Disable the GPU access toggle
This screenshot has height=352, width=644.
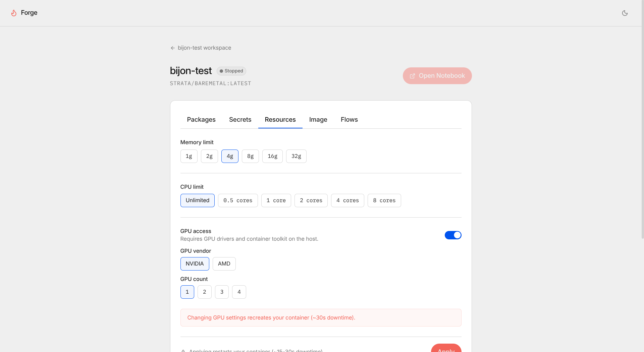(453, 235)
